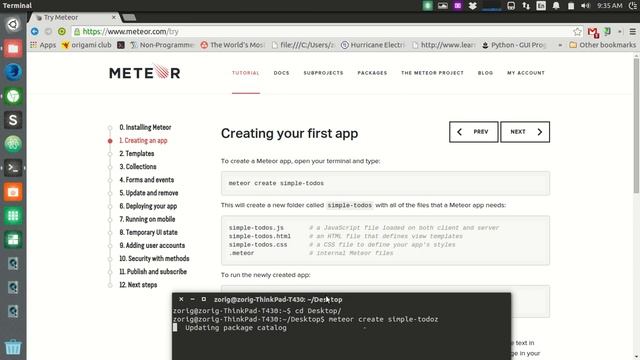Open extensions overflow dropdown arrow
Viewport: 640px width, 360px height.
(x=620, y=31)
